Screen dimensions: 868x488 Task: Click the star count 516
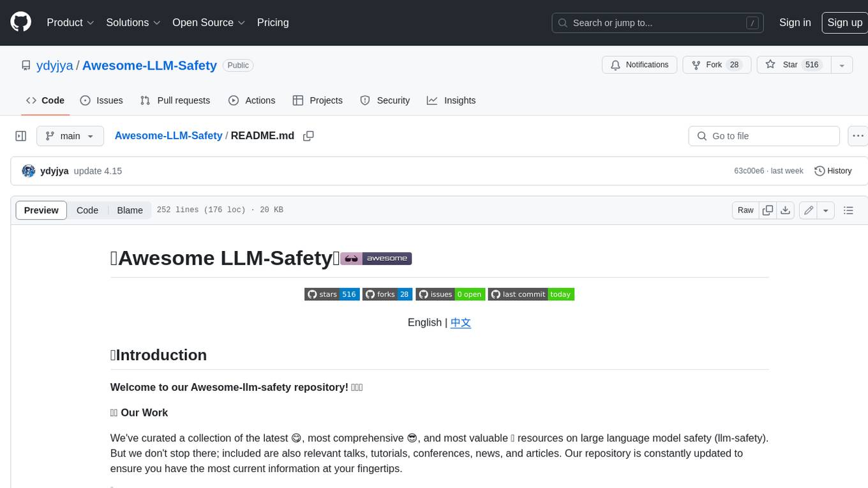click(x=812, y=65)
